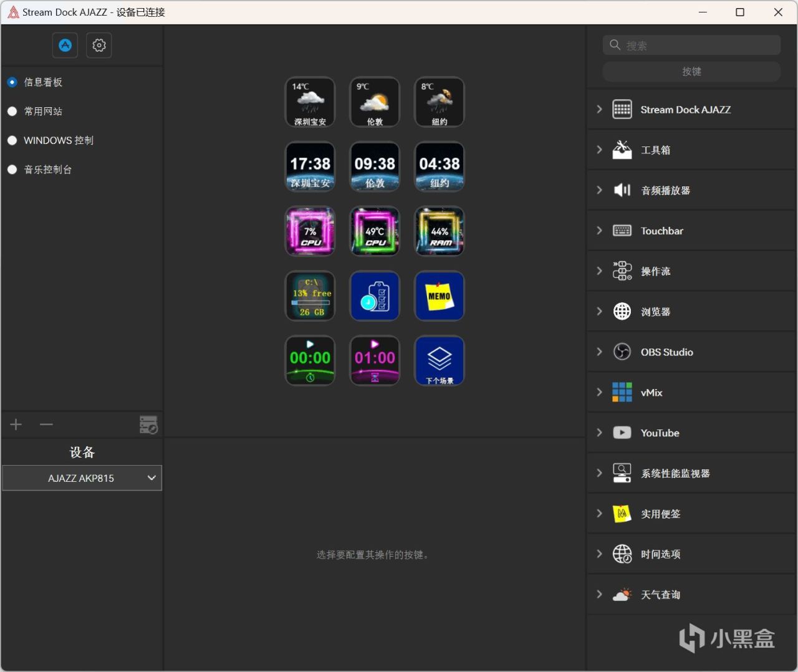Image resolution: width=798 pixels, height=672 pixels.
Task: Click the minus icon to remove a profile
Action: [x=46, y=425]
